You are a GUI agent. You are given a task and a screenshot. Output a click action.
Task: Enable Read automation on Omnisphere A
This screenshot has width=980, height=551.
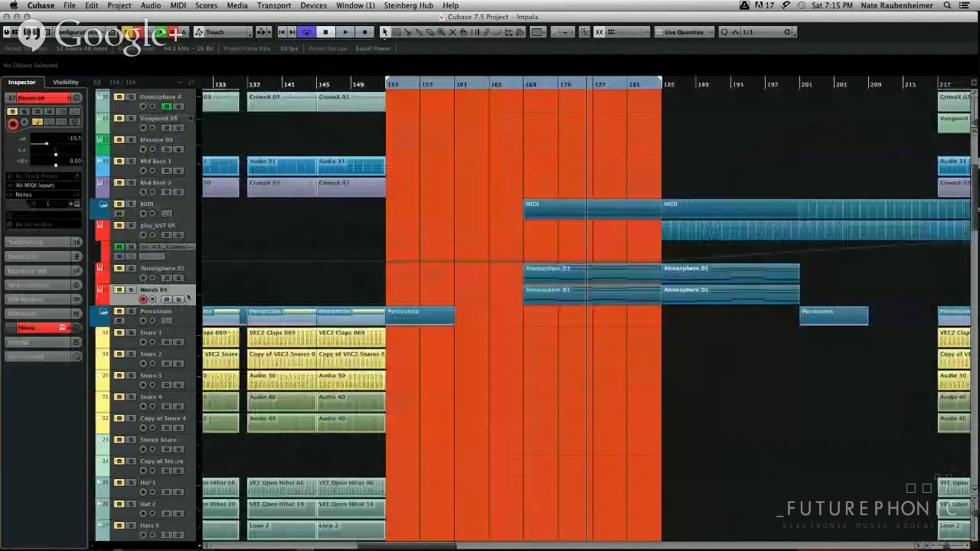(166, 106)
